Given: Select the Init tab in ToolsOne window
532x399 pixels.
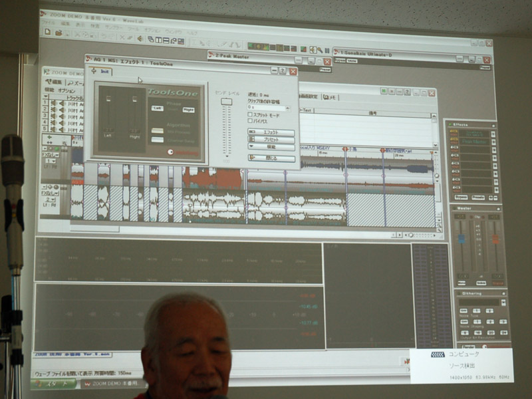Looking at the screenshot, I should coord(102,71).
